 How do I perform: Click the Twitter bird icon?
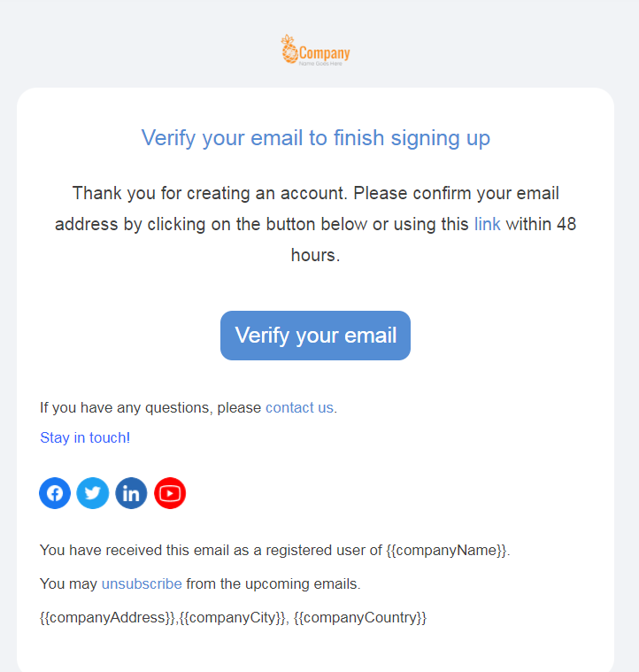click(93, 493)
